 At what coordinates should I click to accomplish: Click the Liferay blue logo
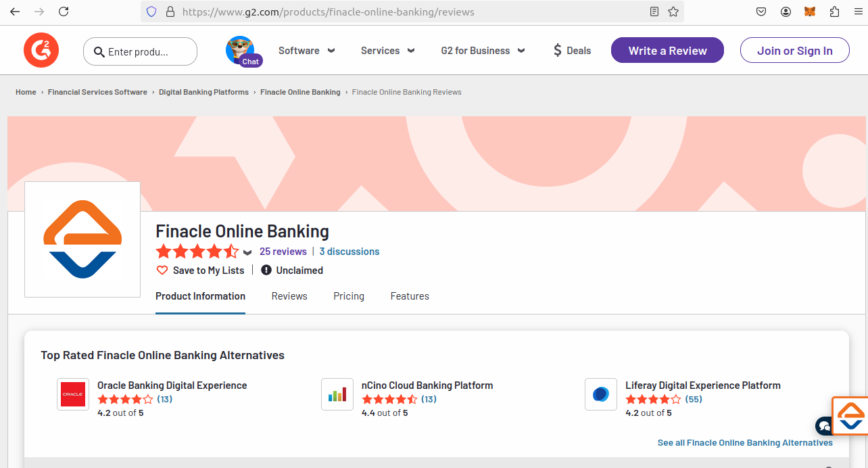601,394
